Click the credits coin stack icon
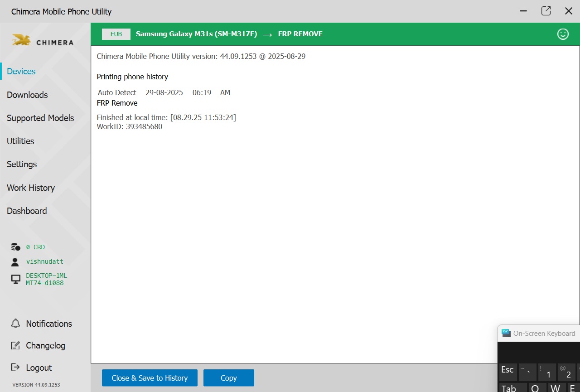 (x=16, y=247)
